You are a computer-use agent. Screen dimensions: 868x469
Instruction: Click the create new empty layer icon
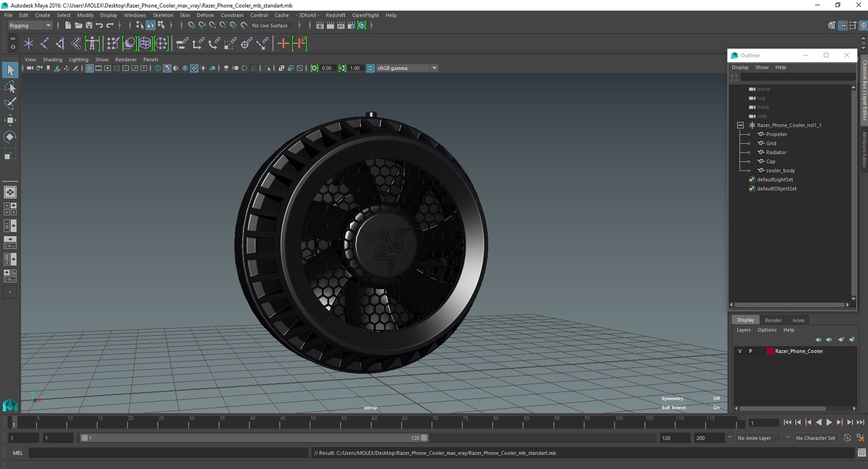click(841, 339)
